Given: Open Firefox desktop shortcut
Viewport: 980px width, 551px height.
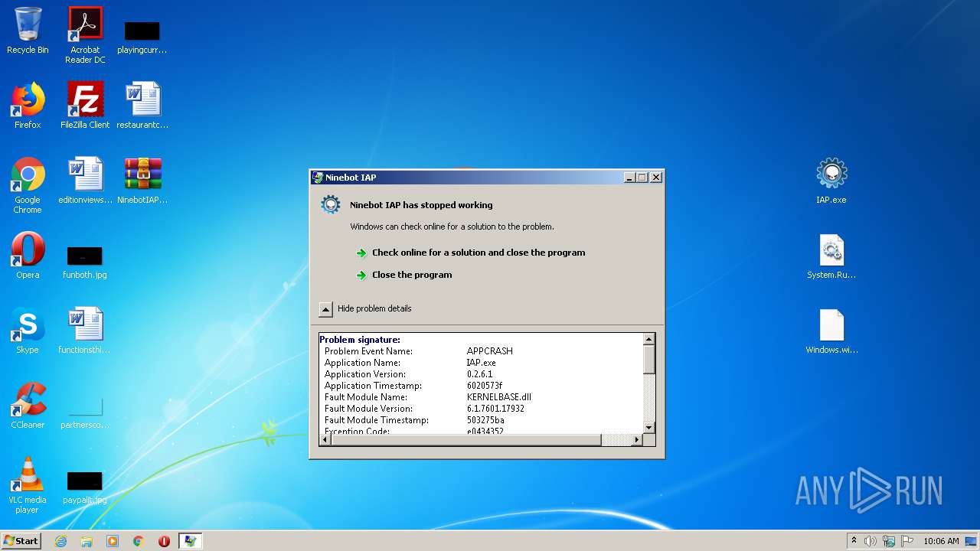Looking at the screenshot, I should [28, 106].
